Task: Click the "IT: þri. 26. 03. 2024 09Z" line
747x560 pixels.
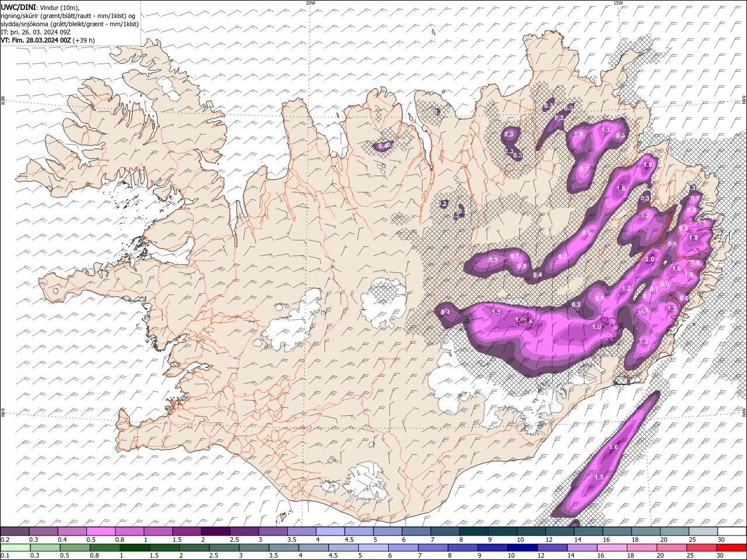Action: click(x=36, y=32)
